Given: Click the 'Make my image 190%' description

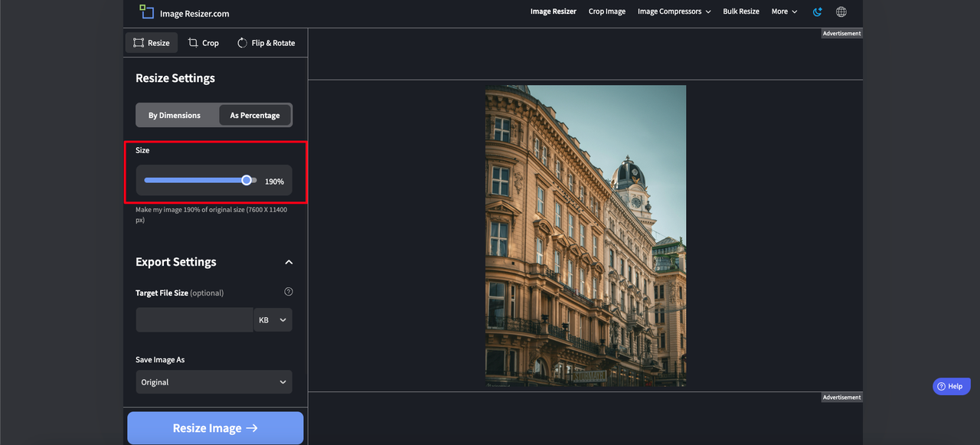Looking at the screenshot, I should click(x=211, y=214).
